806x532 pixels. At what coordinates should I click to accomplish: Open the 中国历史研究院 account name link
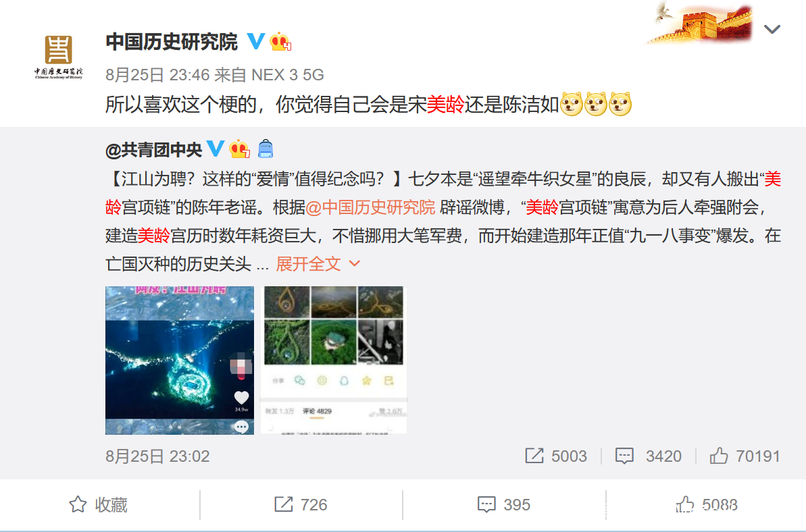172,42
